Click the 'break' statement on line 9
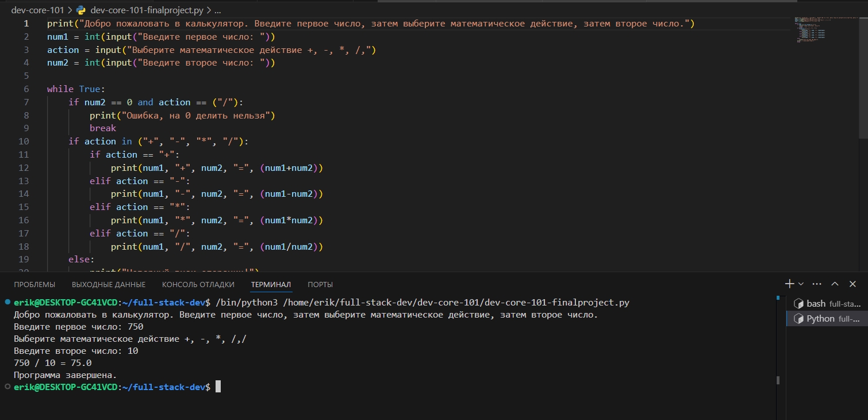Image resolution: width=868 pixels, height=420 pixels. pos(103,128)
